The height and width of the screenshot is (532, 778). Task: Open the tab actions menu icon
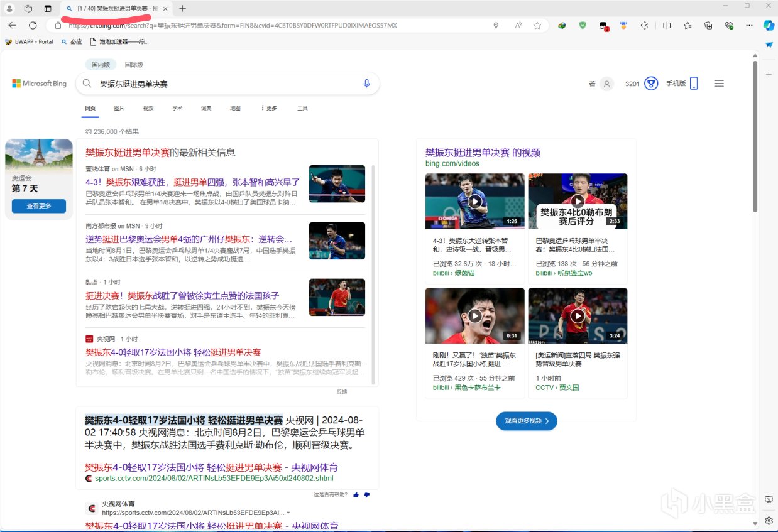[x=48, y=8]
